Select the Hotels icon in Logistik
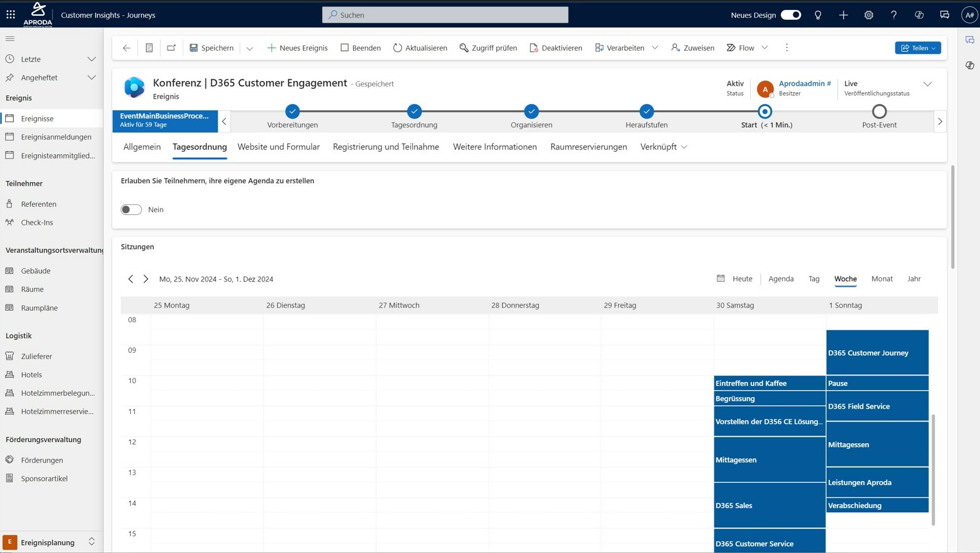 (9, 374)
